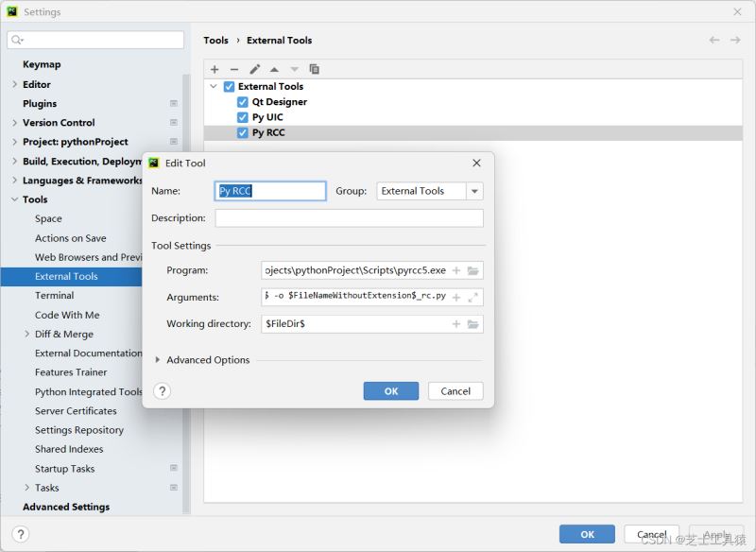Screen dimensions: 756x552
Task: Click the settings search magnifier icon
Action: coord(17,40)
